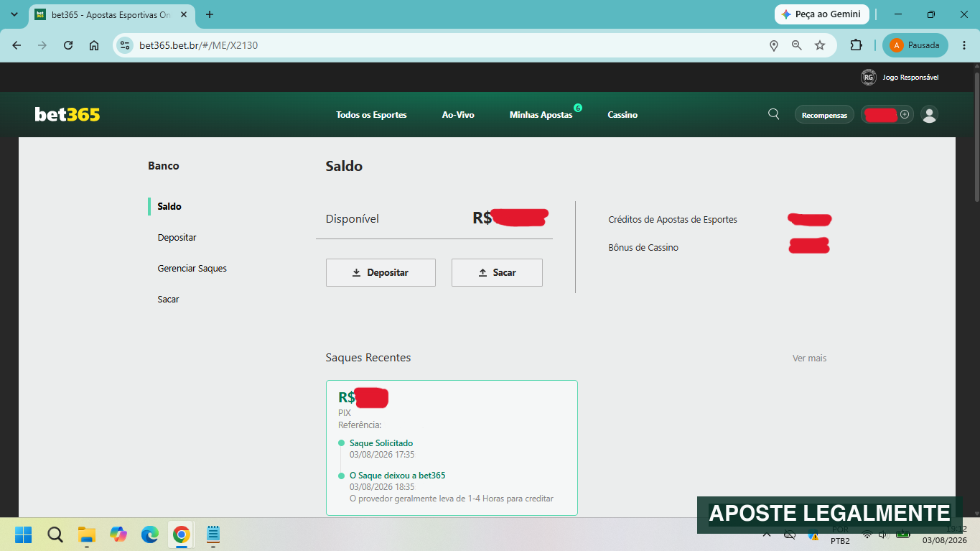This screenshot has height=551, width=980.
Task: Click Créditos de Apostas de Esportes label
Action: click(673, 219)
